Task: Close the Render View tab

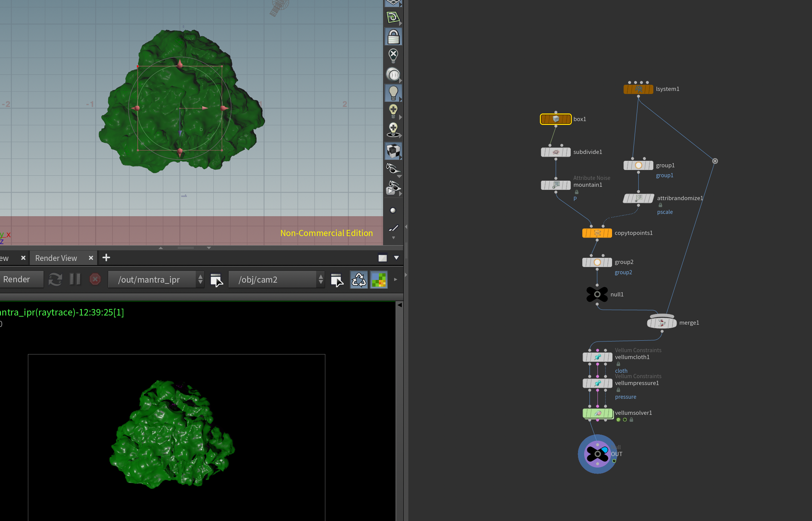Action: (91, 258)
